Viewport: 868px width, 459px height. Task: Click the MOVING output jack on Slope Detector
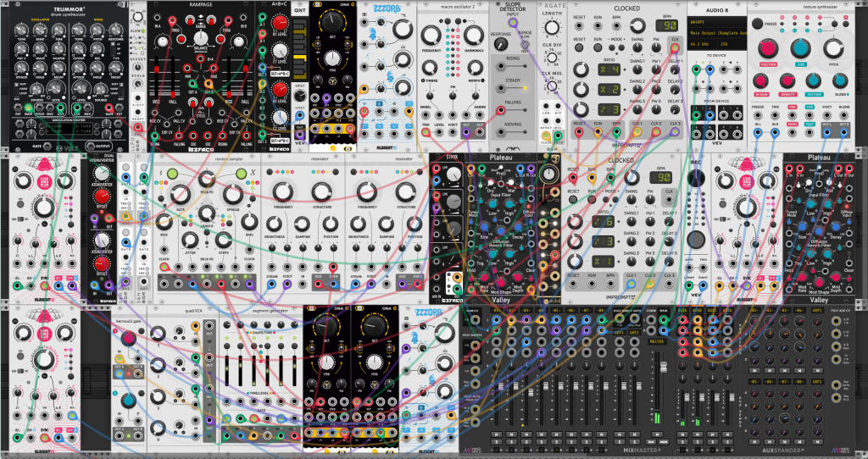coord(500,133)
